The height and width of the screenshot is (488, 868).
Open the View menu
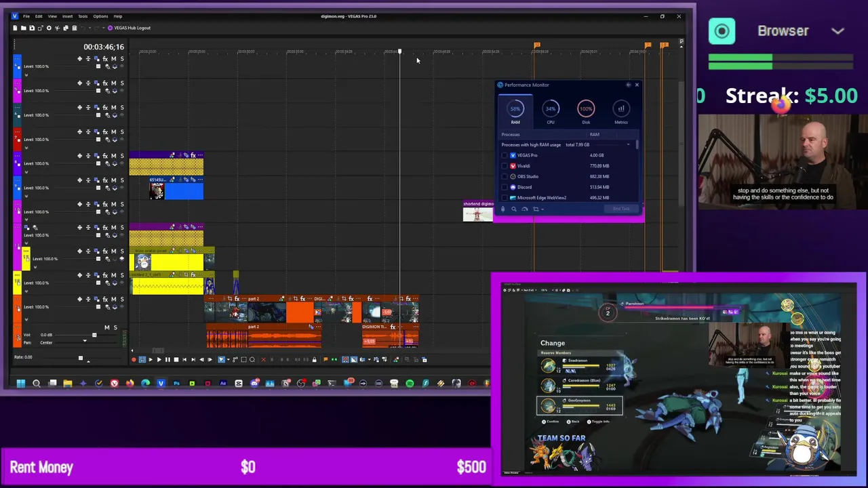coord(52,16)
